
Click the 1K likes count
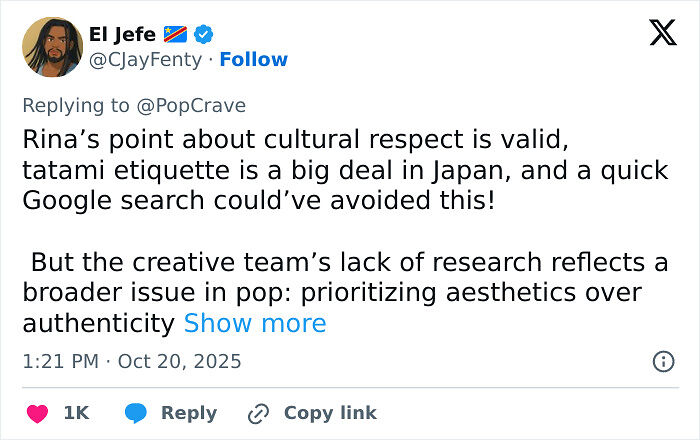coord(75,413)
